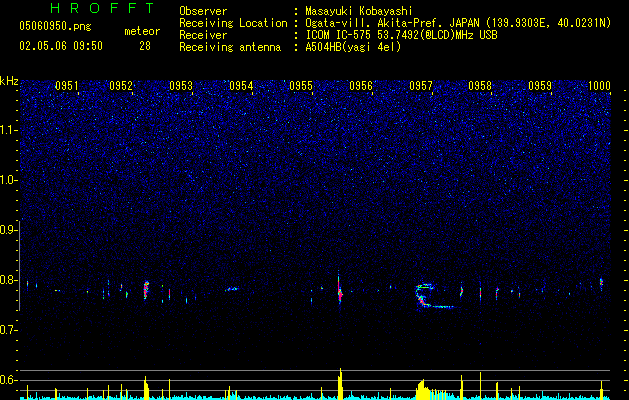Click the 0956 time marker
Viewport: 629px width, 400px height.
click(x=361, y=86)
